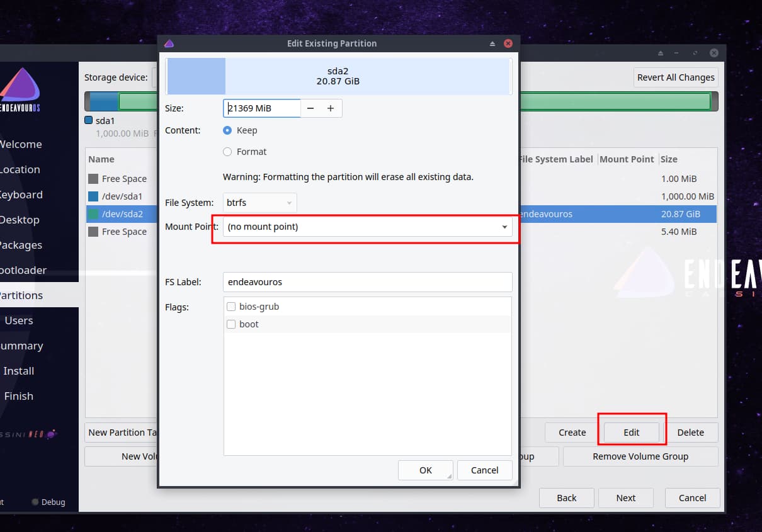Click the Revert All Changes button

(x=676, y=77)
